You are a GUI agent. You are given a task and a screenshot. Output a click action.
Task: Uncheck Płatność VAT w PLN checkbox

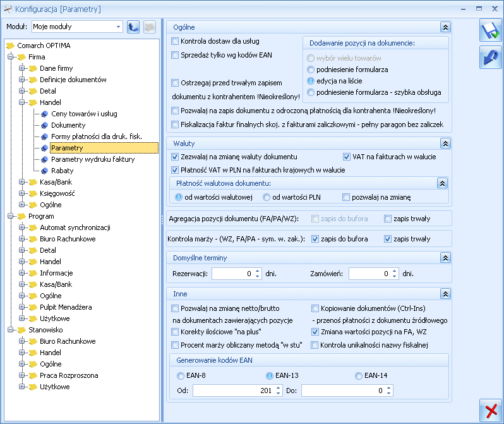pyautogui.click(x=175, y=170)
